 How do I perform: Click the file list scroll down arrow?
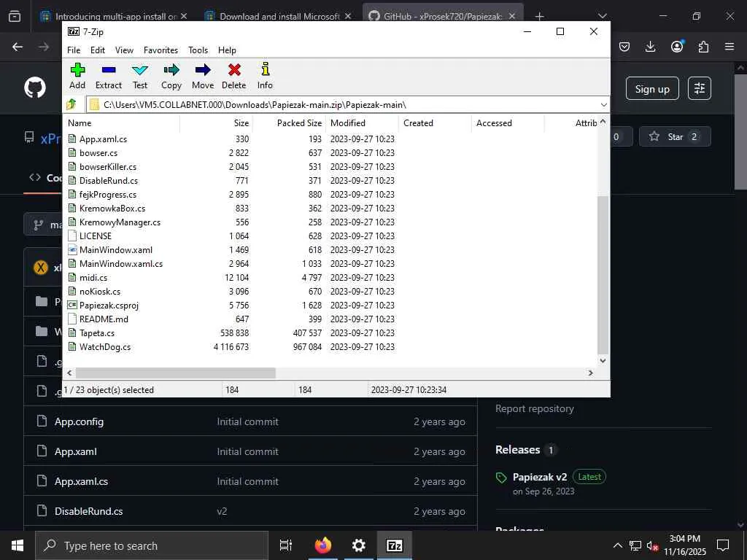tap(603, 360)
